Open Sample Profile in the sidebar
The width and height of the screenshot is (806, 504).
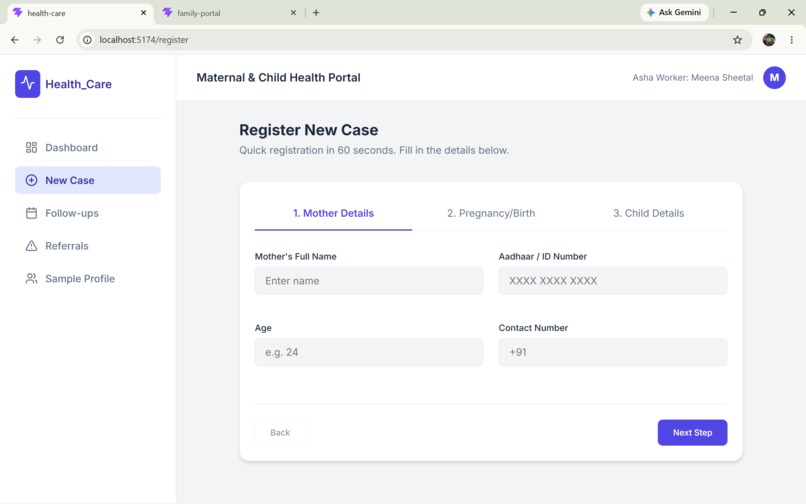(x=88, y=279)
